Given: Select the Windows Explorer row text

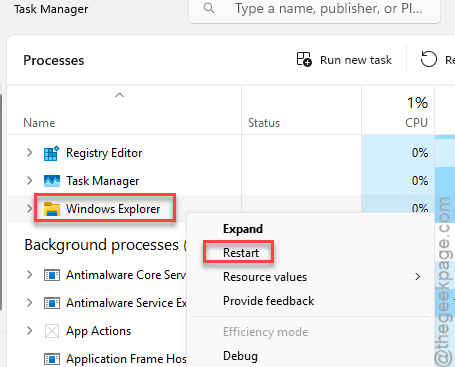Looking at the screenshot, I should (113, 209).
